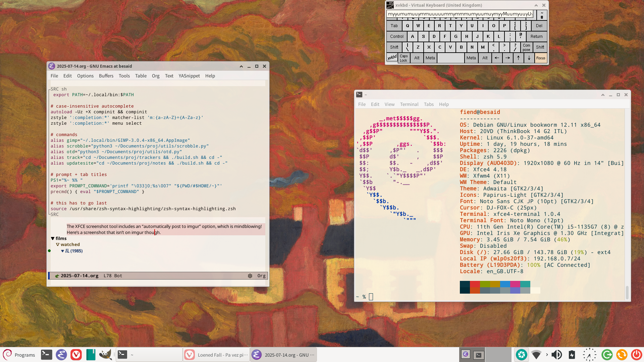
Task: Switch to Vivaldi 'Loened Fall' taskbar window
Action: 216,355
